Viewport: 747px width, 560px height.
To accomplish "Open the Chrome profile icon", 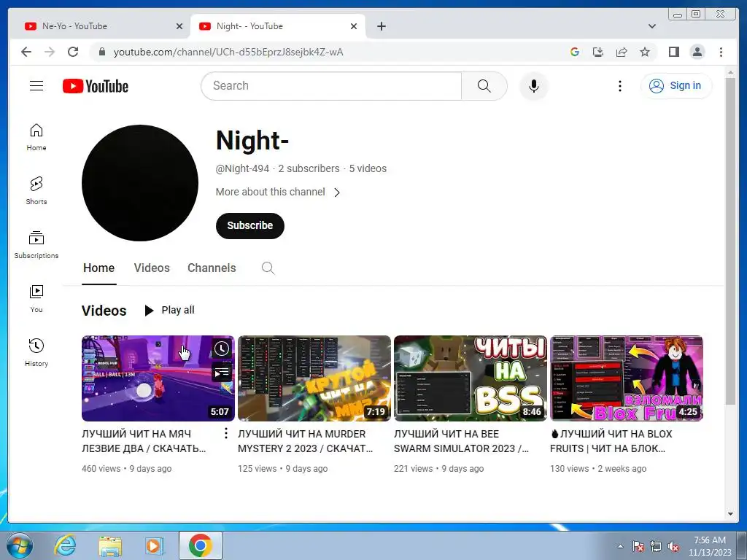I will click(x=697, y=52).
